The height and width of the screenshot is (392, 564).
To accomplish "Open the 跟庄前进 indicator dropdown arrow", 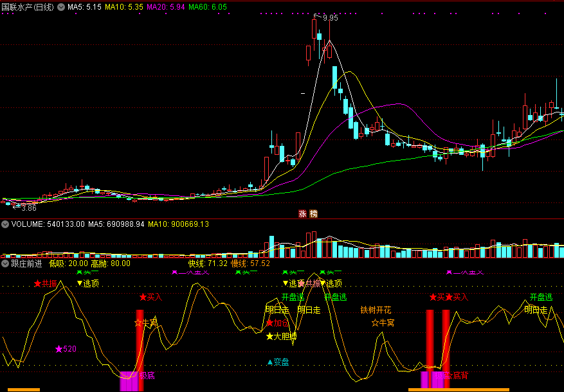I will [5, 263].
